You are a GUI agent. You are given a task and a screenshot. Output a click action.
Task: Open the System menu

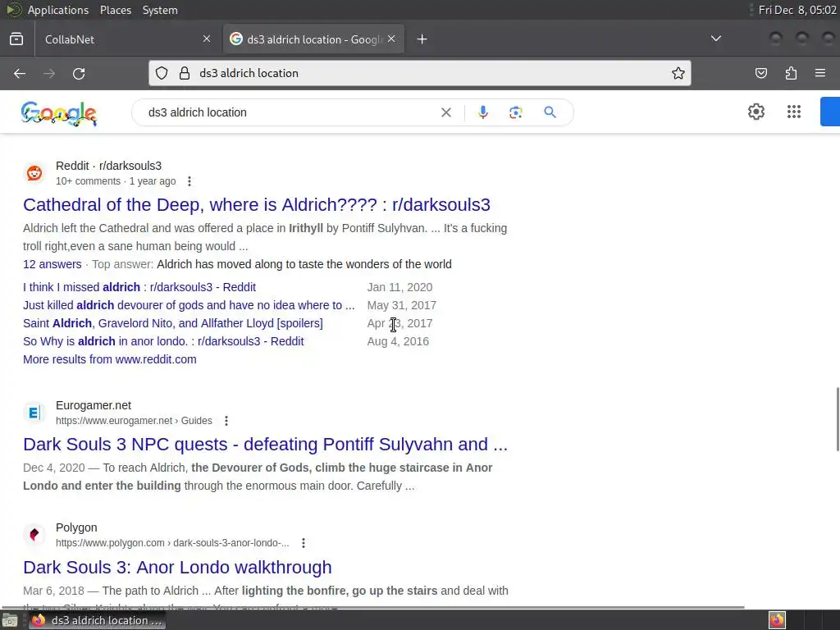point(160,10)
